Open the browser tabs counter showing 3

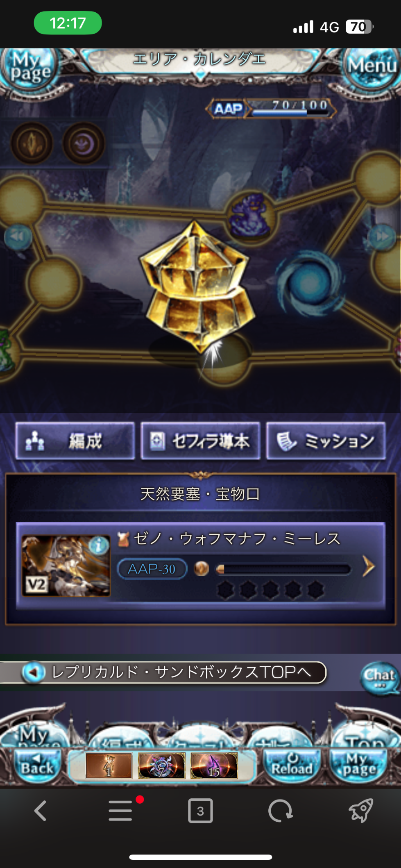pyautogui.click(x=200, y=810)
